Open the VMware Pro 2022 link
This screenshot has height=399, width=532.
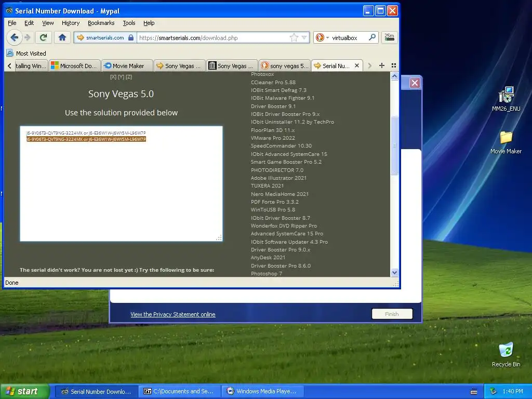273,138
